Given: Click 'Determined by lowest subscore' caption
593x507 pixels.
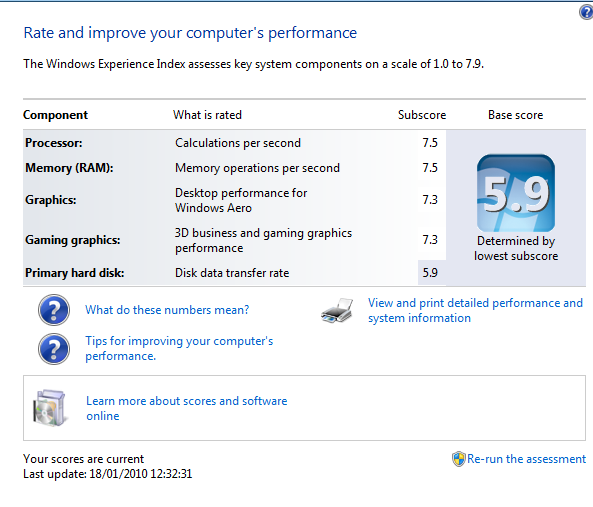Looking at the screenshot, I should pyautogui.click(x=516, y=248).
